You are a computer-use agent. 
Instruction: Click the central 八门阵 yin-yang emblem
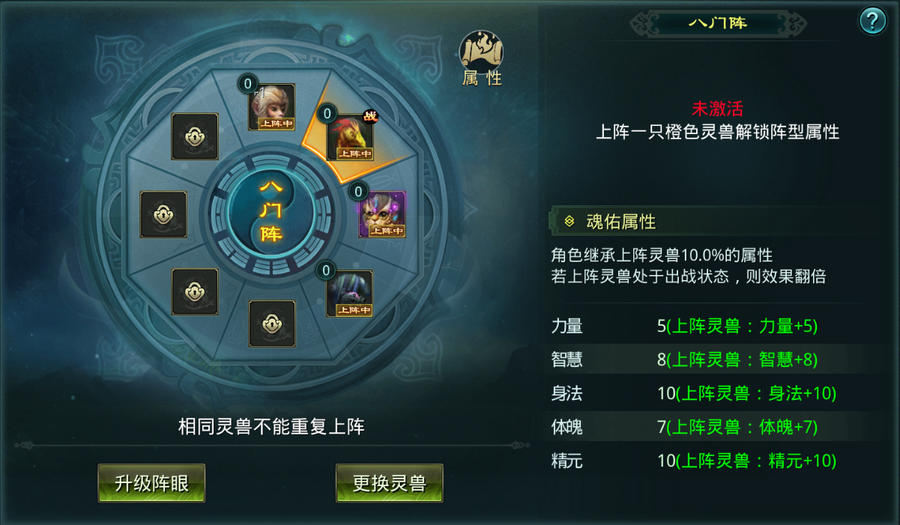click(271, 213)
